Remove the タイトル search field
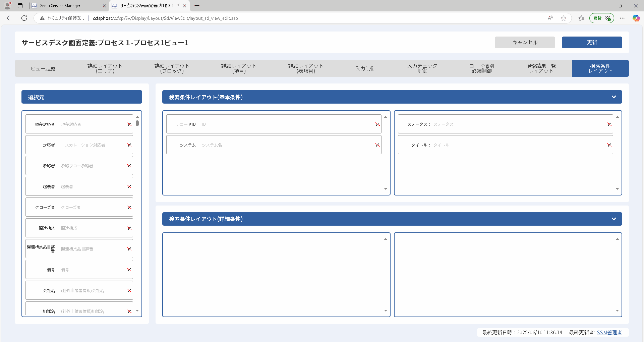The image size is (644, 342). coord(609,145)
